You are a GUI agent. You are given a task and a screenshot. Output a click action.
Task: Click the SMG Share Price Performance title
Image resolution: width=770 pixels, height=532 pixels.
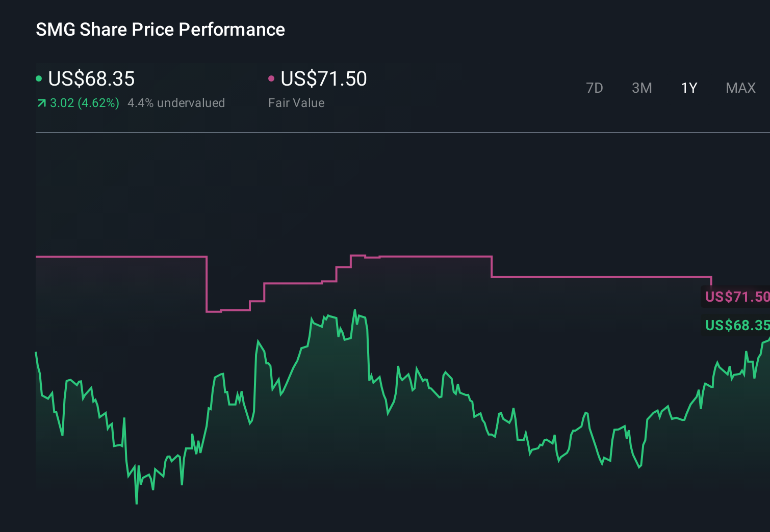tap(160, 30)
